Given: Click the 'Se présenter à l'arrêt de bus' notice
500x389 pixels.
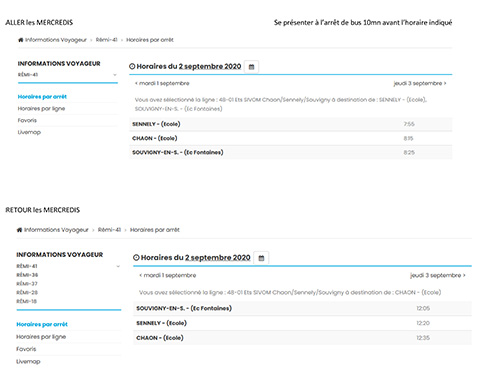Looking at the screenshot, I should tap(363, 23).
